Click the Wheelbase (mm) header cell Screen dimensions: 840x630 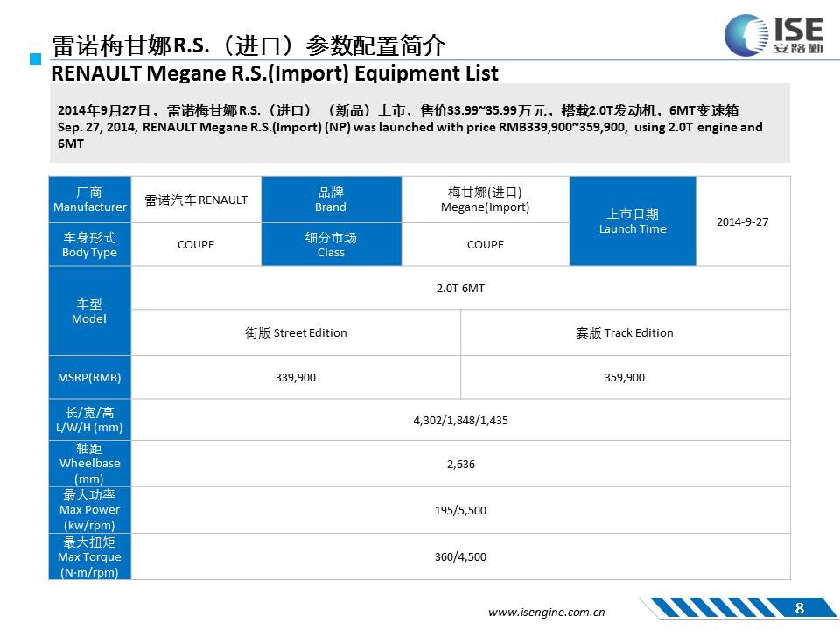point(89,464)
